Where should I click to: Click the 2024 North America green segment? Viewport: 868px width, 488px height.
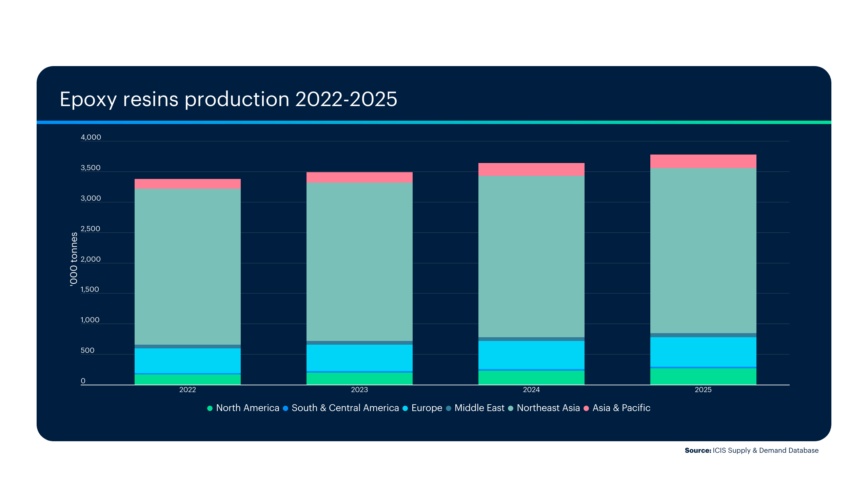pyautogui.click(x=531, y=378)
